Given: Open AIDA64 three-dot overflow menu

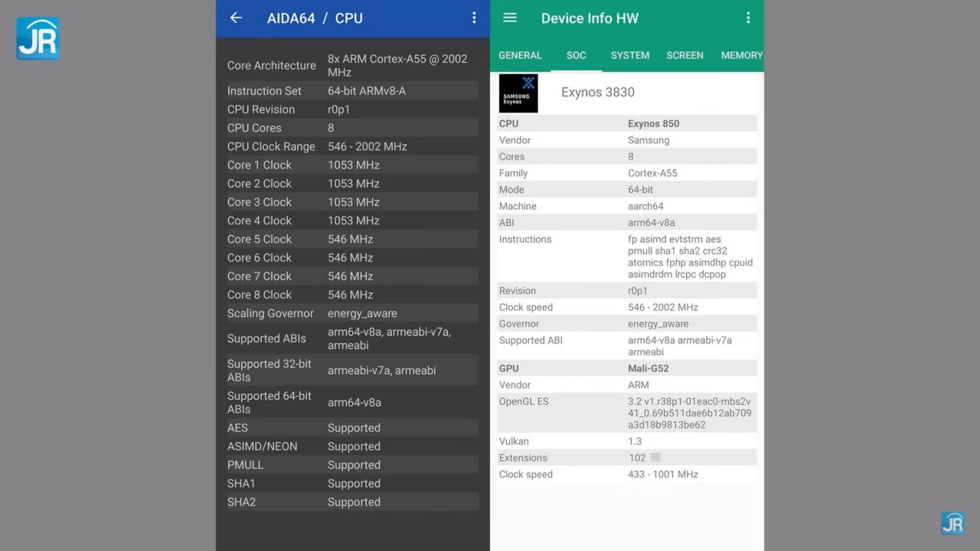Looking at the screenshot, I should (x=474, y=18).
